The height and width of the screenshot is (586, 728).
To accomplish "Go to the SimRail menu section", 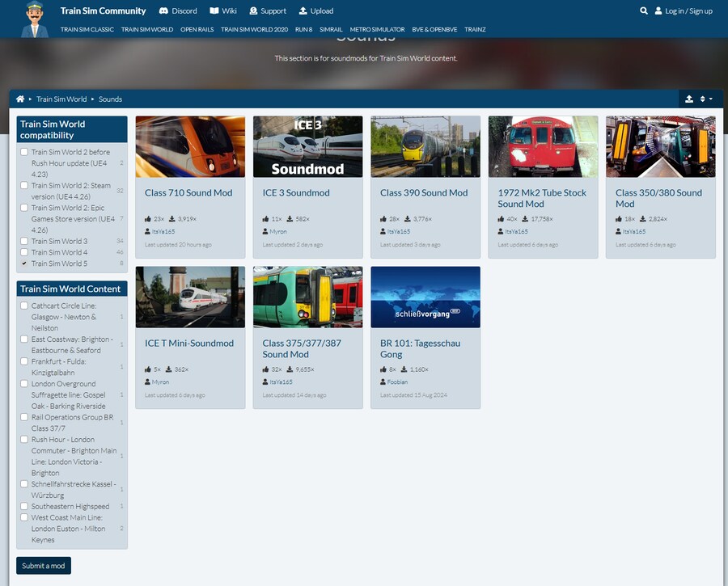I will pos(331,30).
